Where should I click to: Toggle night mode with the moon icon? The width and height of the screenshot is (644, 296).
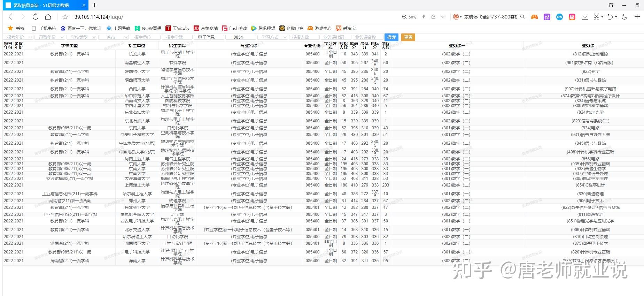point(624,17)
